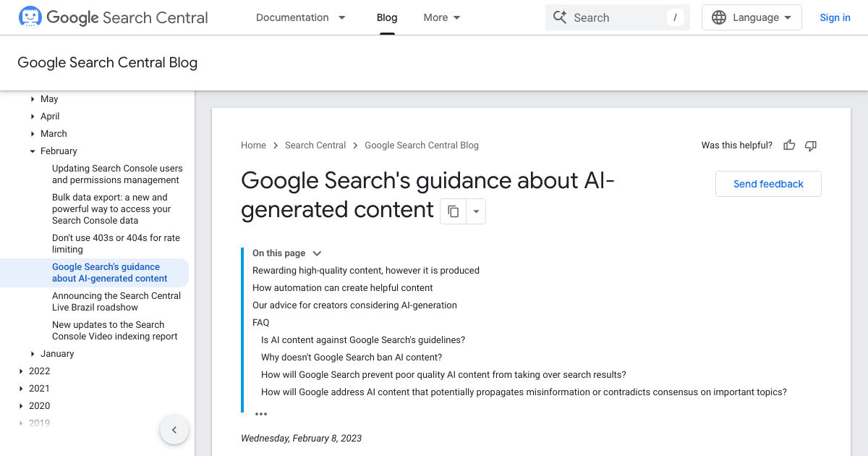Click the slash shortcut key in search
The height and width of the screenshot is (456, 868).
tap(675, 17)
